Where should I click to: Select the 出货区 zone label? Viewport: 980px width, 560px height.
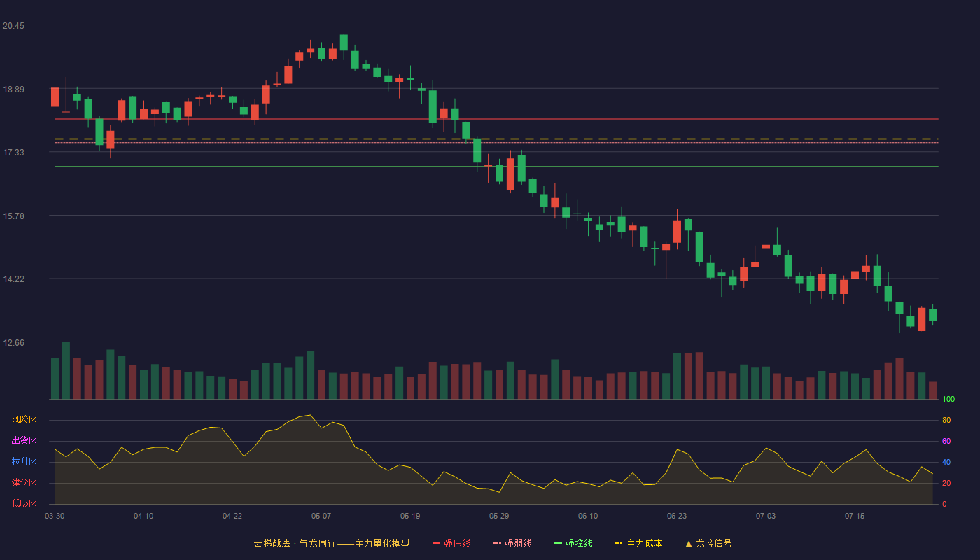click(24, 441)
